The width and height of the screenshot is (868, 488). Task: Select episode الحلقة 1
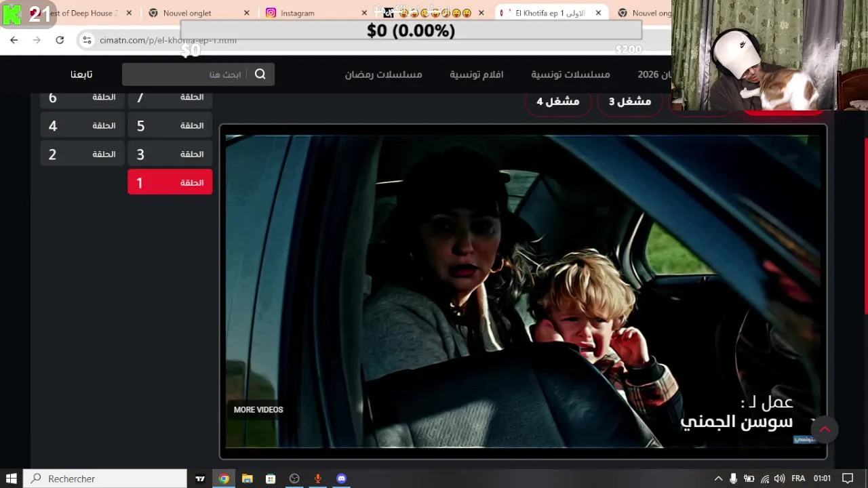[x=170, y=182]
